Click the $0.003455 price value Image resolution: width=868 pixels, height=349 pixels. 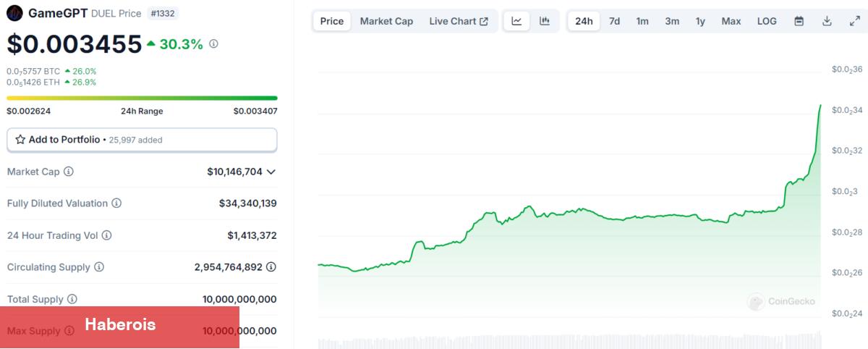pos(75,44)
